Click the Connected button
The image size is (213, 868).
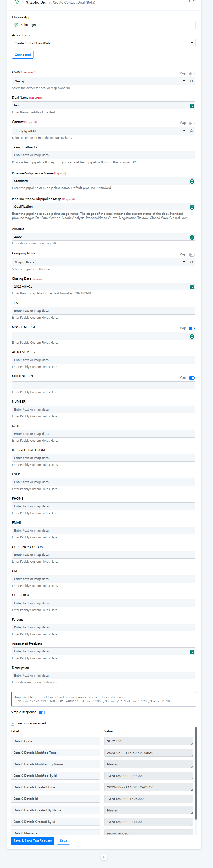[x=23, y=55]
